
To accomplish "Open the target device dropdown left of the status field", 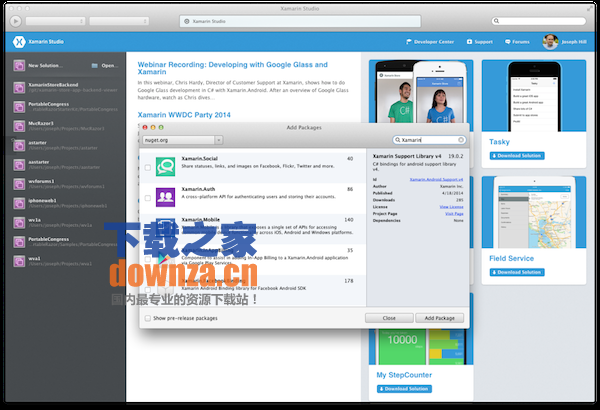I will (x=119, y=21).
